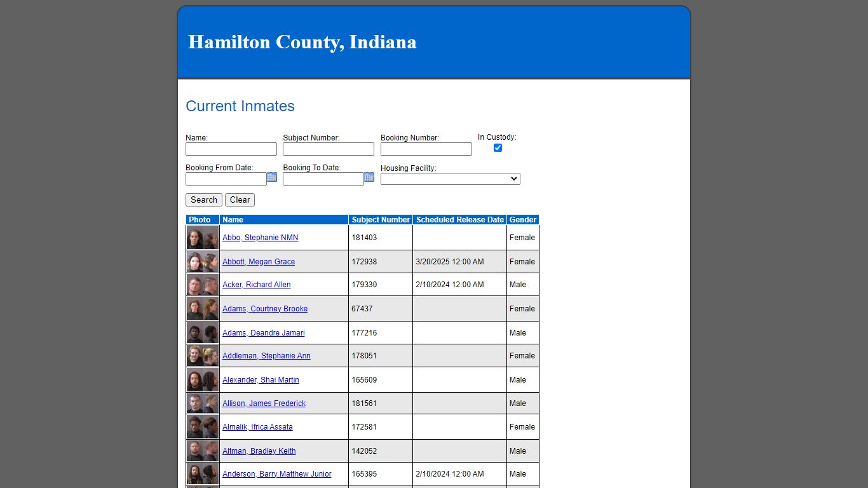Focus the Name input field
The image size is (868, 488).
pos(231,149)
